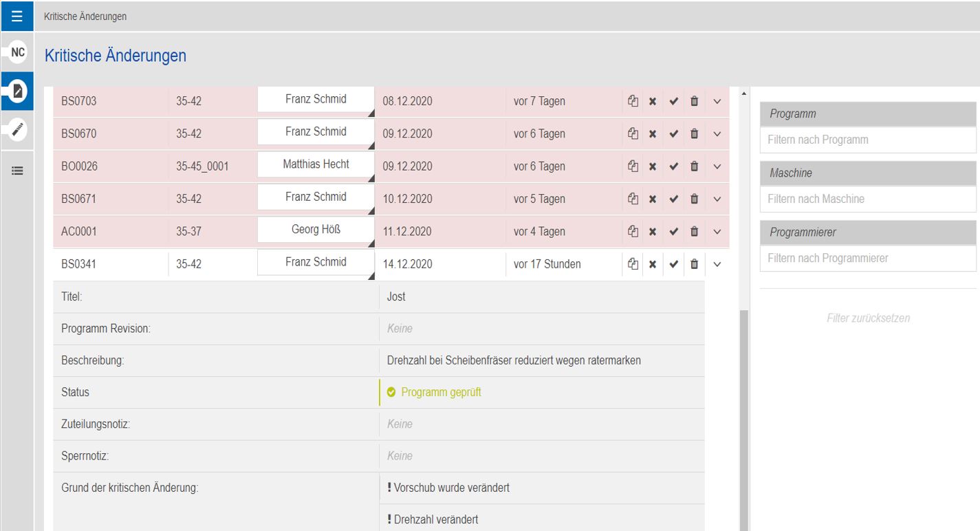Image resolution: width=980 pixels, height=531 pixels.
Task: Click the NC sidebar icon
Action: [18, 52]
